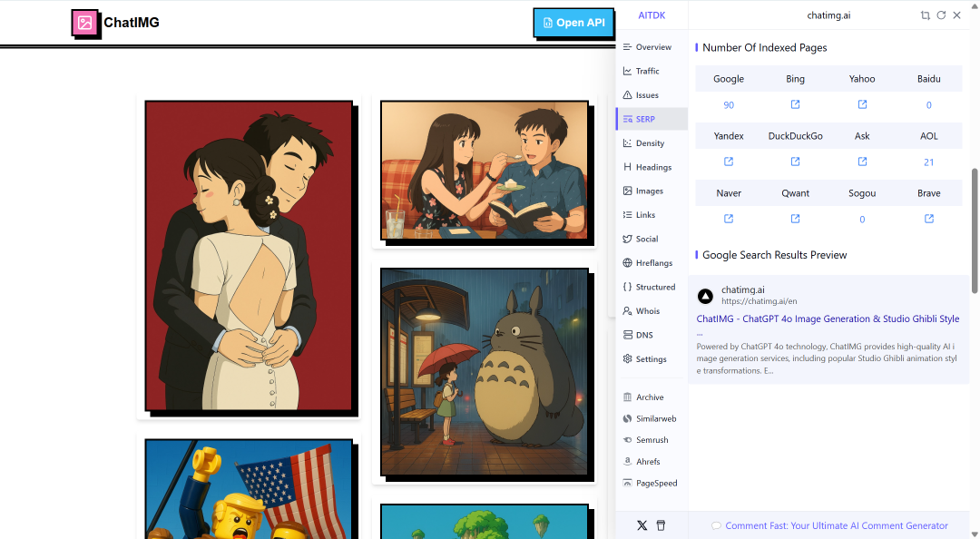Image resolution: width=980 pixels, height=539 pixels.
Task: Open Google indexed count 90
Action: click(x=729, y=105)
